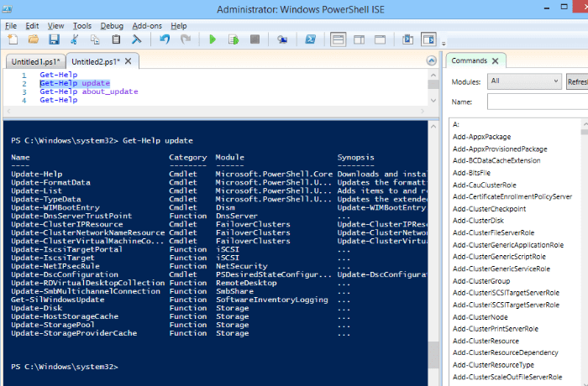This screenshot has width=588, height=386.
Task: Open the Add-ons menu
Action: coord(147,26)
